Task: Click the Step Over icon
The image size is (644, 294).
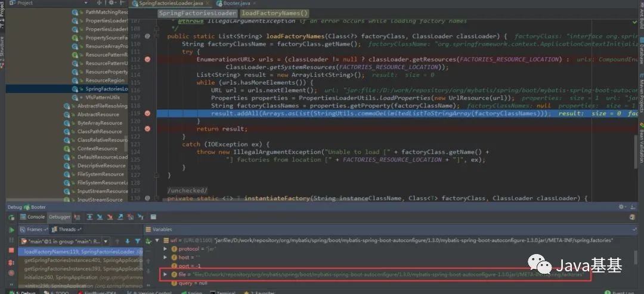Action: 89,217
